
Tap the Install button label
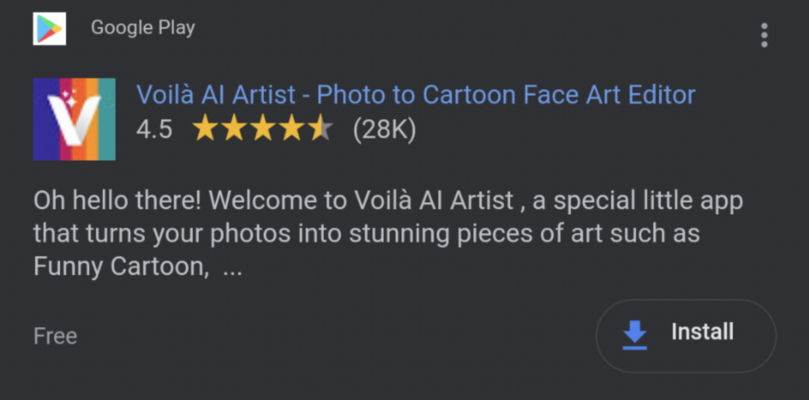tap(702, 331)
